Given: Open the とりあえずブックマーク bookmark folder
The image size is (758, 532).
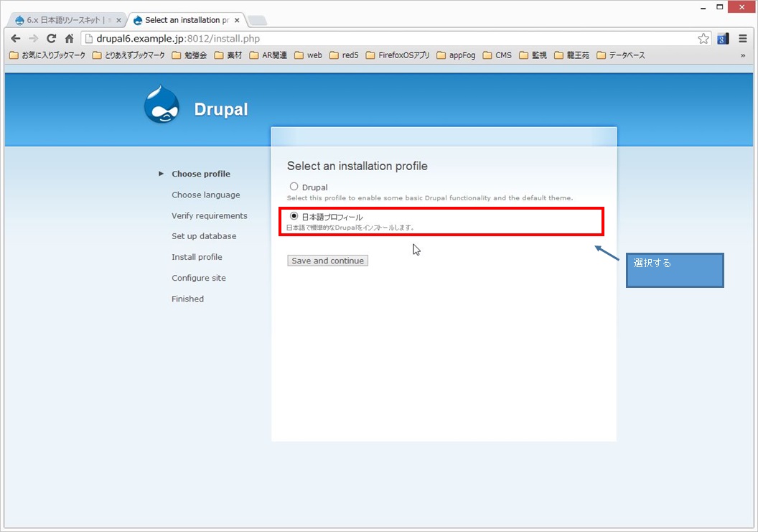Looking at the screenshot, I should tap(128, 55).
